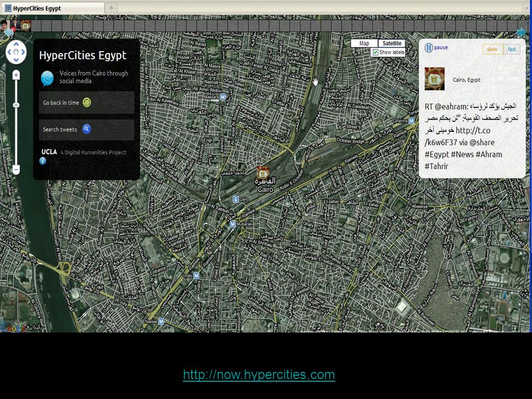Click the Orabi metro station icon

pos(196,275)
